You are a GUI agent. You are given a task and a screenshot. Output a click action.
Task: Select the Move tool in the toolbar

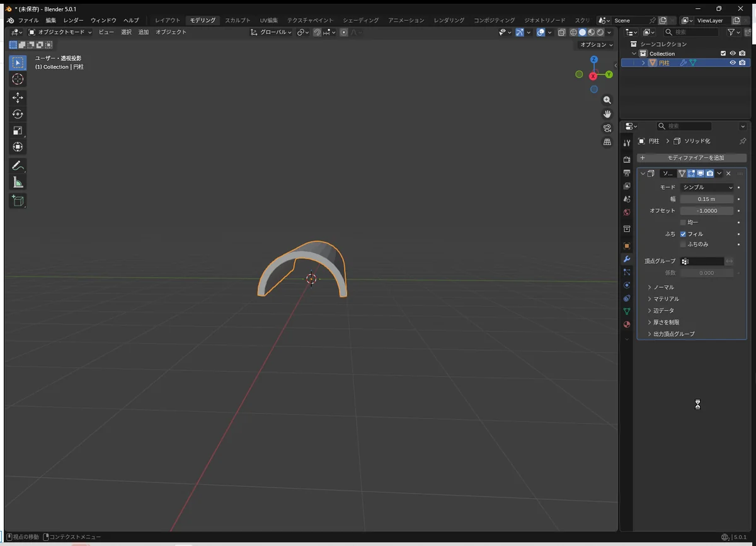pos(18,98)
